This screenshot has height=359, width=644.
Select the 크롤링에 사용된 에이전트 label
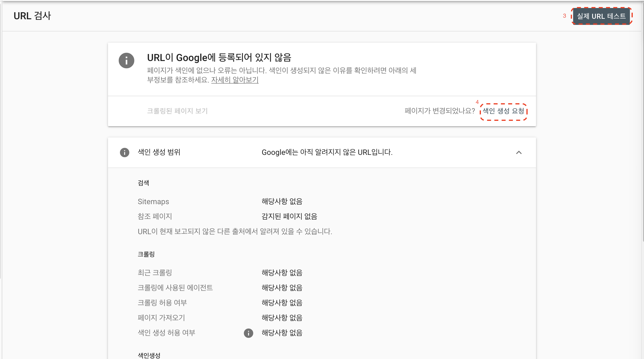click(175, 287)
